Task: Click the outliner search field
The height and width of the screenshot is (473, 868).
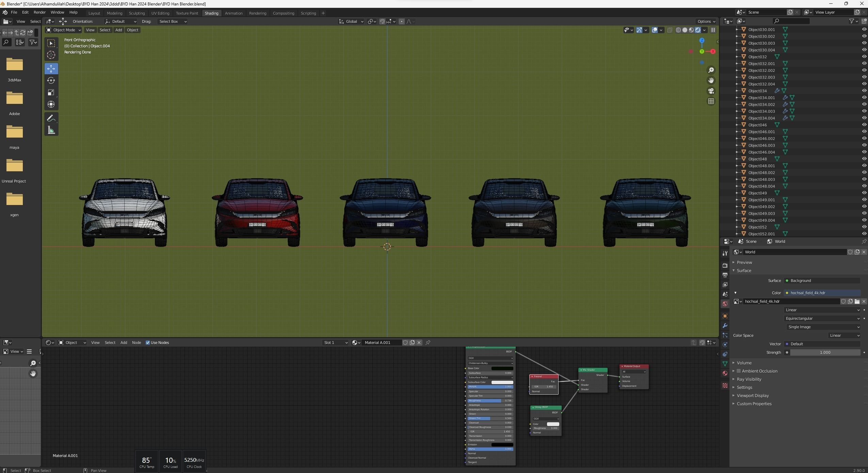Action: (x=791, y=21)
